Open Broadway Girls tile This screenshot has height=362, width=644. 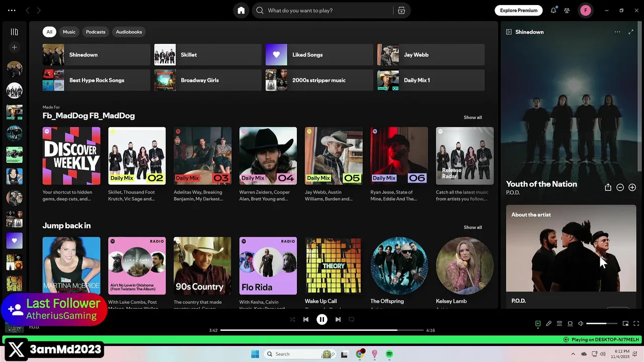pyautogui.click(x=208, y=80)
